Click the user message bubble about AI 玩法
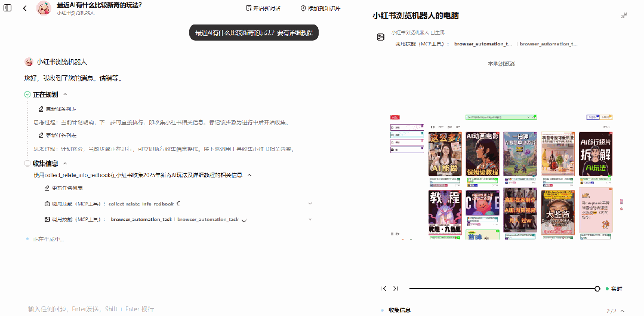The height and width of the screenshot is (316, 644). pyautogui.click(x=254, y=32)
